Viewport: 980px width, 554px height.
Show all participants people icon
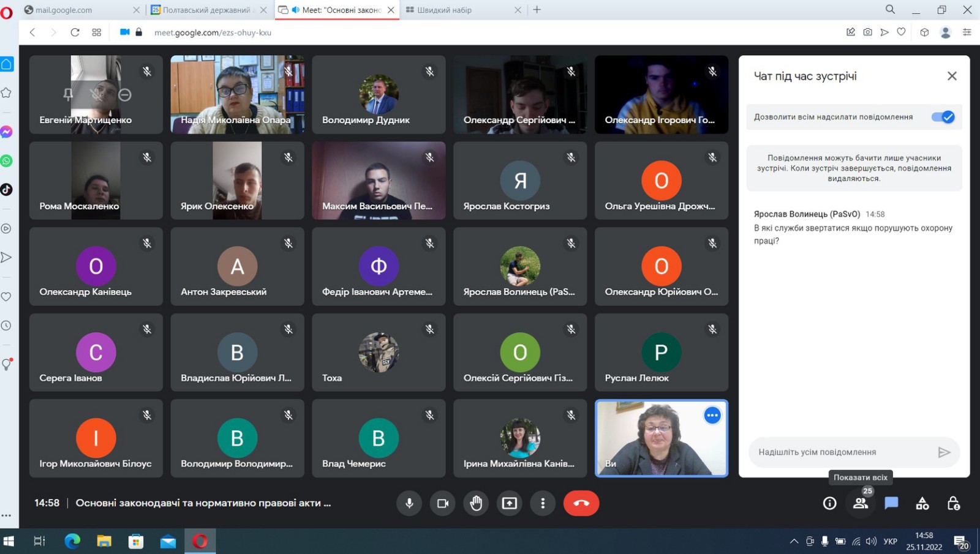click(x=861, y=503)
